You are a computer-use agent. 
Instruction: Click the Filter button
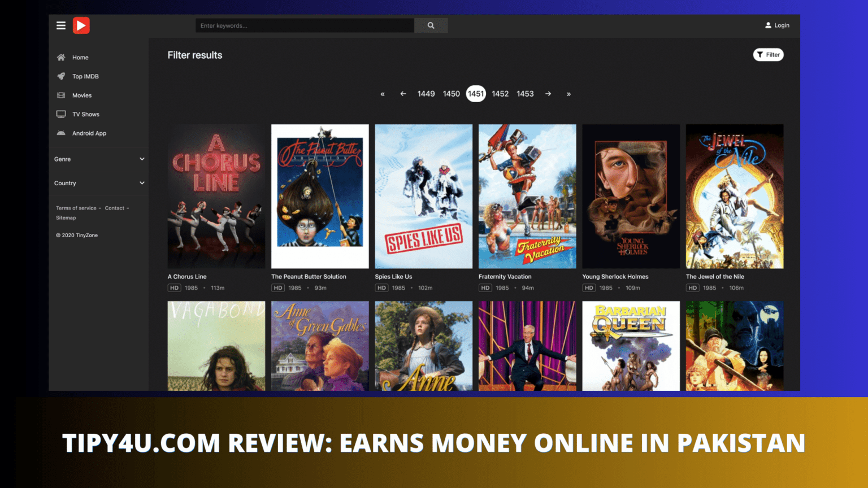[768, 55]
